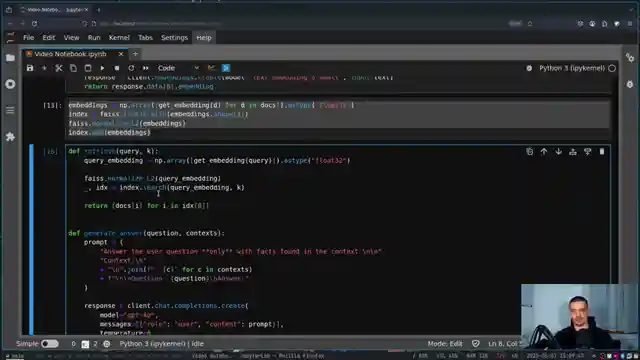The width and height of the screenshot is (640, 360).
Task: Open the Run menu
Action: tap(94, 38)
